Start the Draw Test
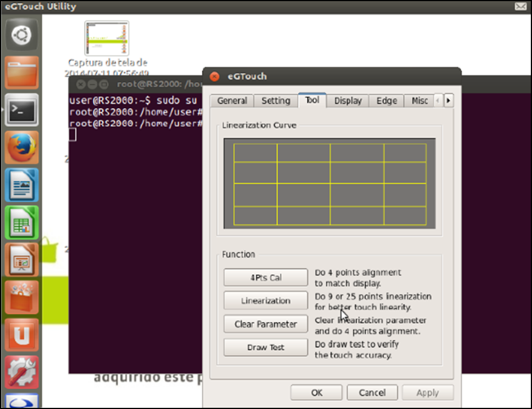532x409 pixels. pos(266,347)
